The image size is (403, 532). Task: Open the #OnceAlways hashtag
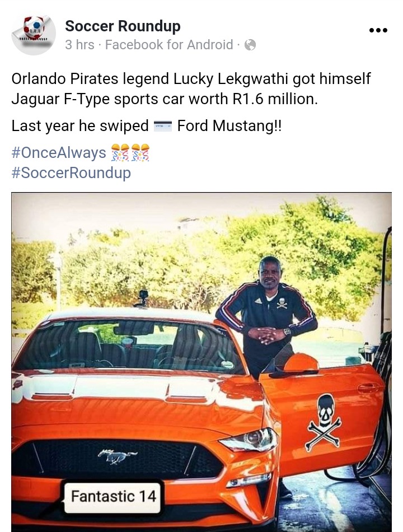(59, 152)
